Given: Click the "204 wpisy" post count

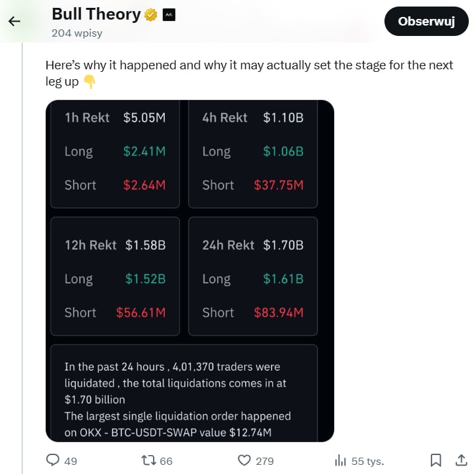Looking at the screenshot, I should pos(76,33).
